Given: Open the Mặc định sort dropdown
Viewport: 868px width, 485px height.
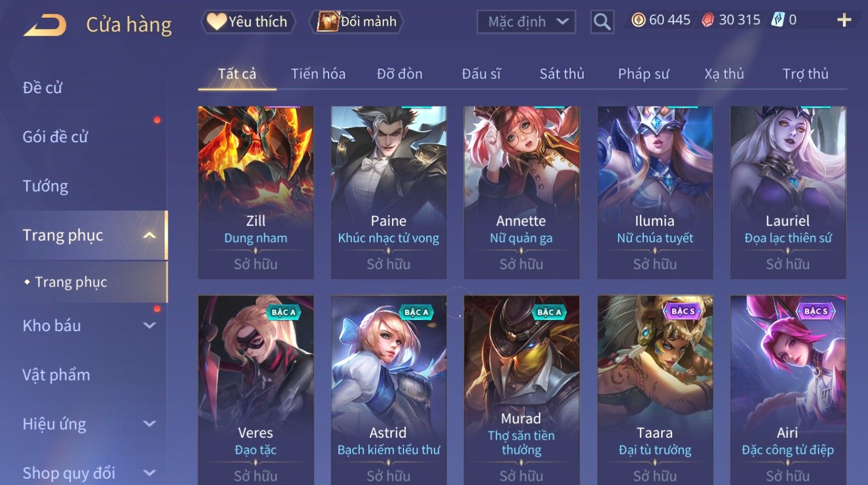Looking at the screenshot, I should (526, 22).
